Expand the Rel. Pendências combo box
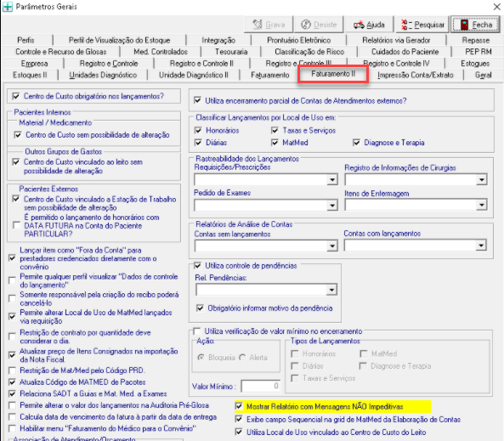This screenshot has height=441, width=504. point(331,290)
